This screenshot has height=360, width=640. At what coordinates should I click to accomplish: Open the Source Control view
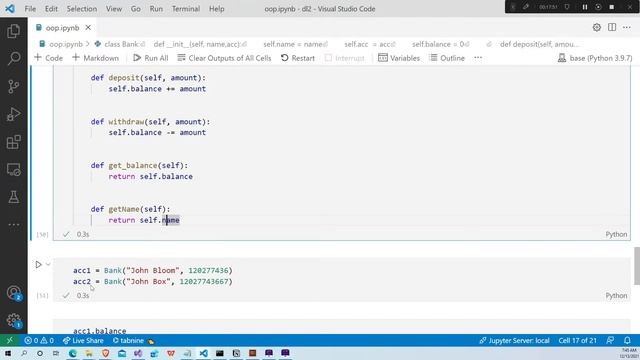tap(13, 86)
